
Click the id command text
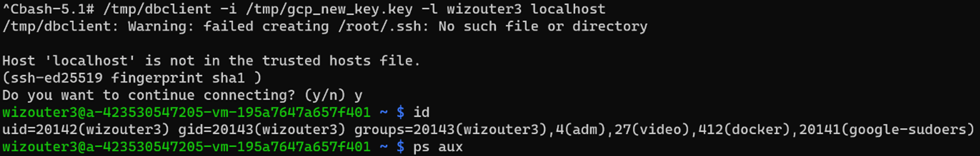click(421, 113)
